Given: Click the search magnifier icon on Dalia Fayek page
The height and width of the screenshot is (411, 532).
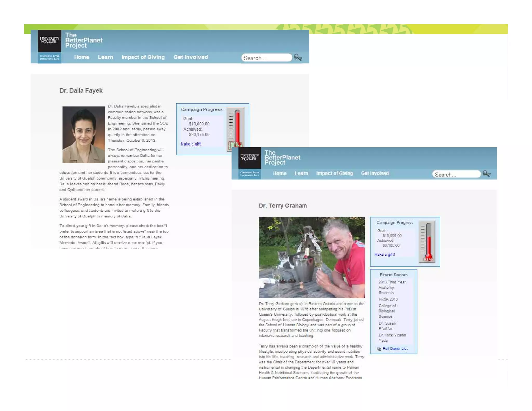Looking at the screenshot, I should 297,57.
